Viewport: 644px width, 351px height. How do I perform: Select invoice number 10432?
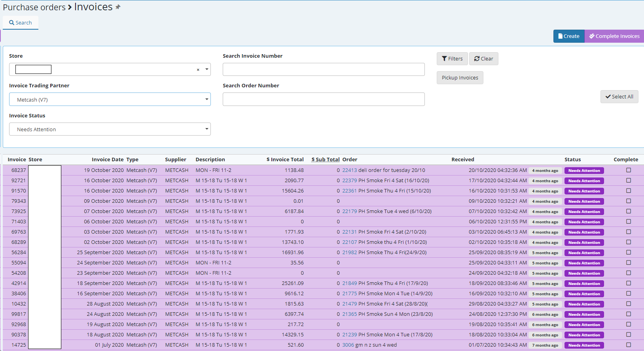(x=19, y=304)
